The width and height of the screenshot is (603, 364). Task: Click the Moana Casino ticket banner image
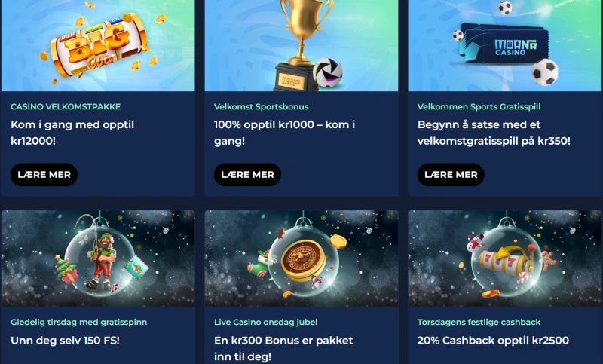pos(505,45)
